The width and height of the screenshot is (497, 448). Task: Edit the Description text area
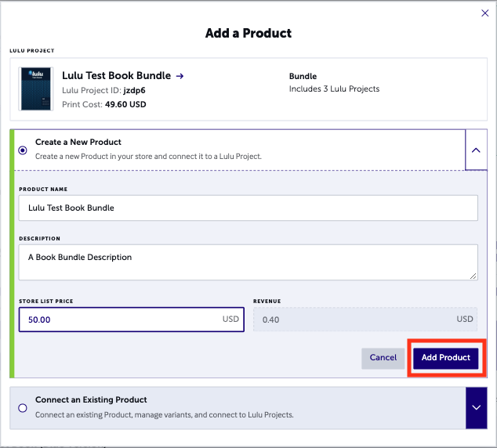point(248,262)
